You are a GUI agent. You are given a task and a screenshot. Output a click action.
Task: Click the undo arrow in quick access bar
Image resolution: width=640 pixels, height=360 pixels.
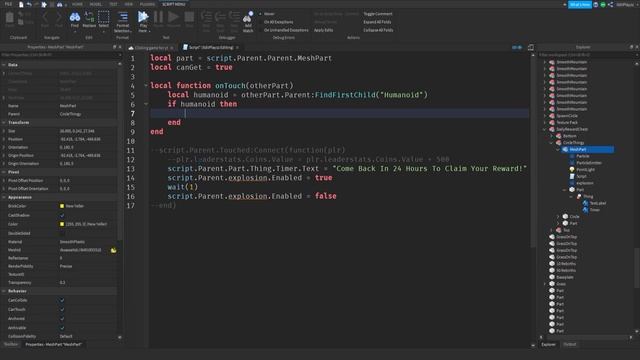coord(29,4)
